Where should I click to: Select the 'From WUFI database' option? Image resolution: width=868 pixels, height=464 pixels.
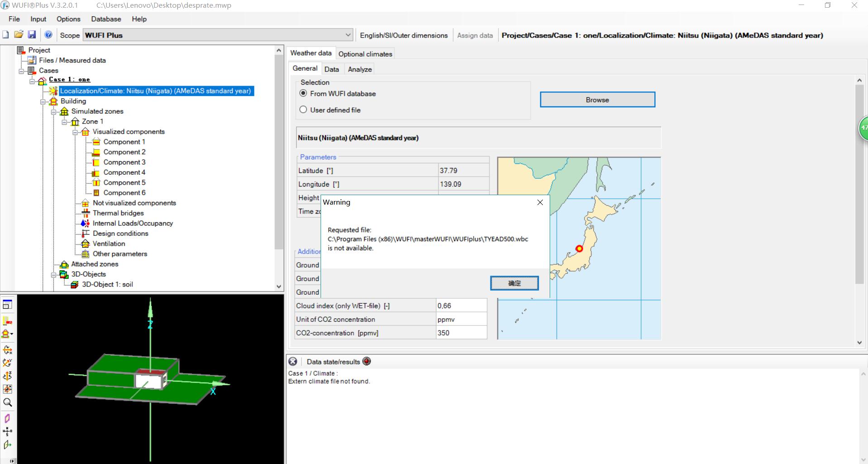303,93
